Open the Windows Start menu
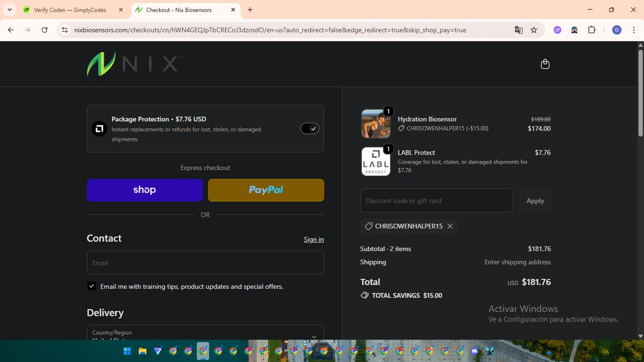Viewport: 644px width, 362px height. 127,351
